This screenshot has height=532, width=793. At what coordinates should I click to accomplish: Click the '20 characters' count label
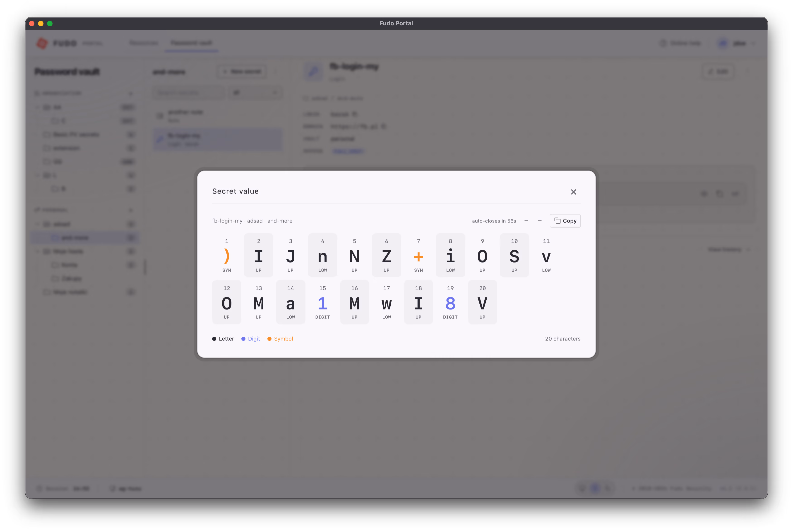pos(563,339)
